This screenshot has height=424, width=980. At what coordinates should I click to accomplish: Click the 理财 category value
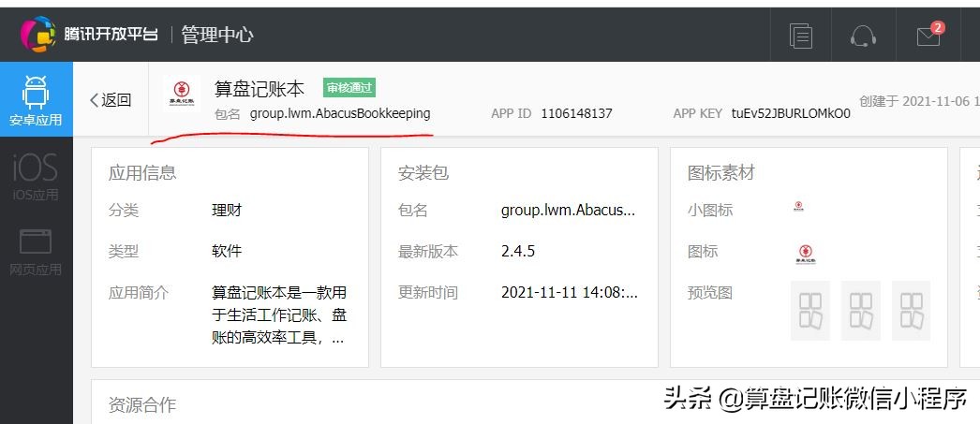tap(227, 211)
